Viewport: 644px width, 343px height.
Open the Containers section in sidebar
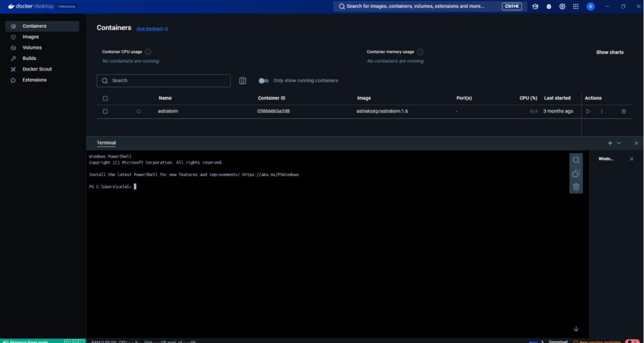(42, 26)
